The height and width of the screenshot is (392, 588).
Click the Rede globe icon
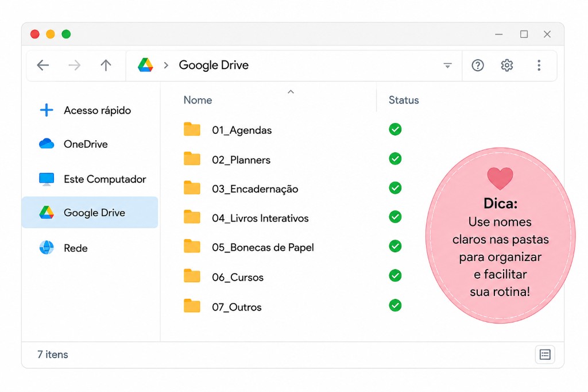(x=47, y=247)
